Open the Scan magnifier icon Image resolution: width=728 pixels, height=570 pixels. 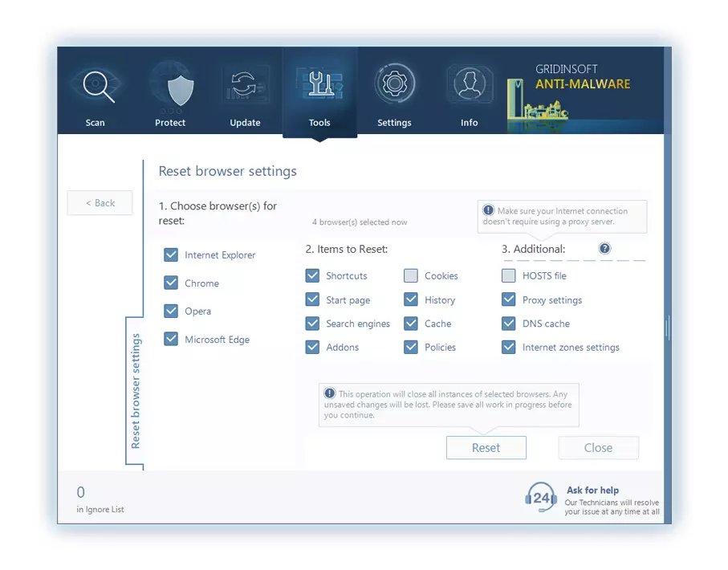point(96,86)
